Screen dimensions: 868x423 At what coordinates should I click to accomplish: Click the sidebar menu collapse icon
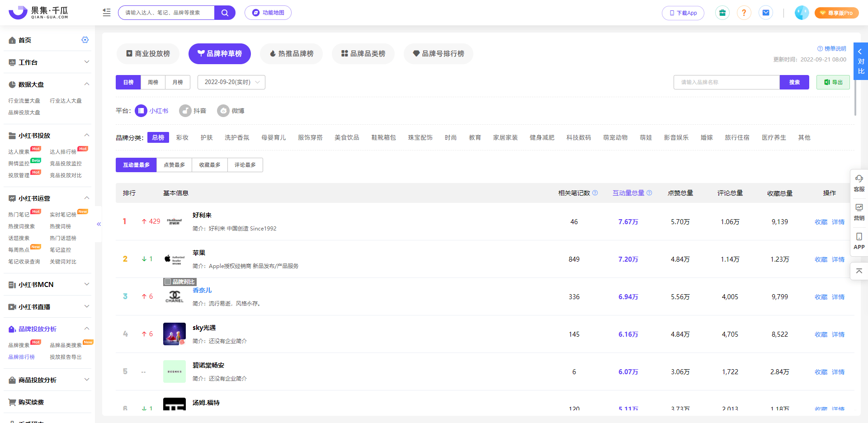tap(107, 13)
